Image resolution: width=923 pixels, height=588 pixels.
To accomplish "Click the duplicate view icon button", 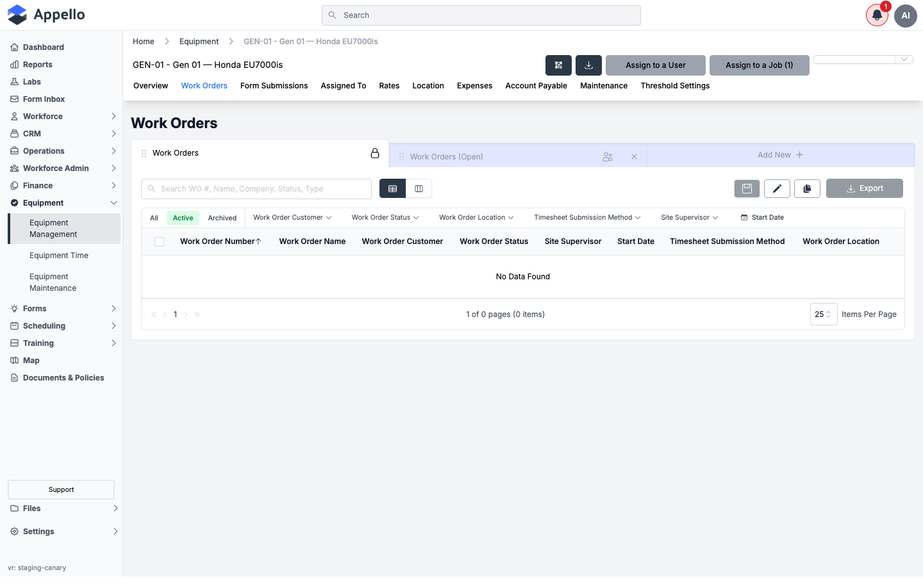I will (x=807, y=189).
